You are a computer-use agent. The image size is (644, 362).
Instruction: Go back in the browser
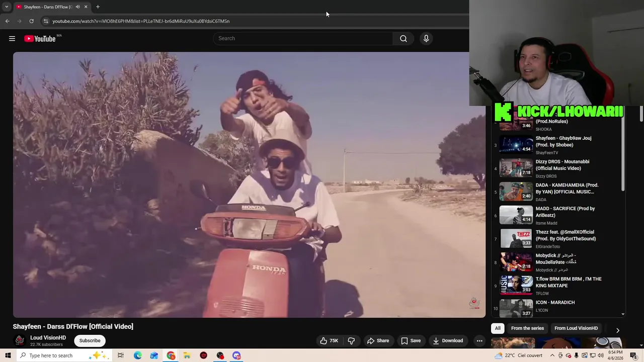(7, 21)
